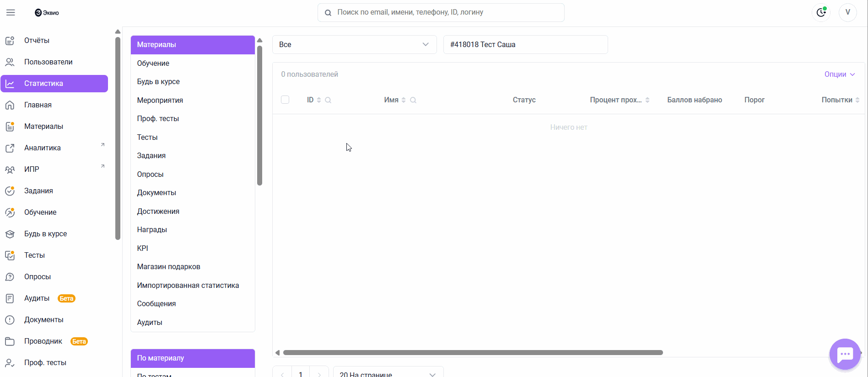This screenshot has width=868, height=377.
Task: Select Мероприятия in the materials list
Action: [193, 101]
